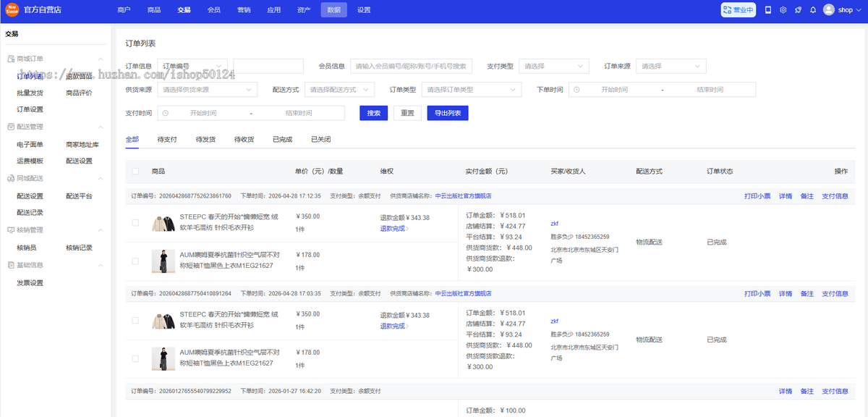Open 批量发货 in the sidebar

click(30, 93)
